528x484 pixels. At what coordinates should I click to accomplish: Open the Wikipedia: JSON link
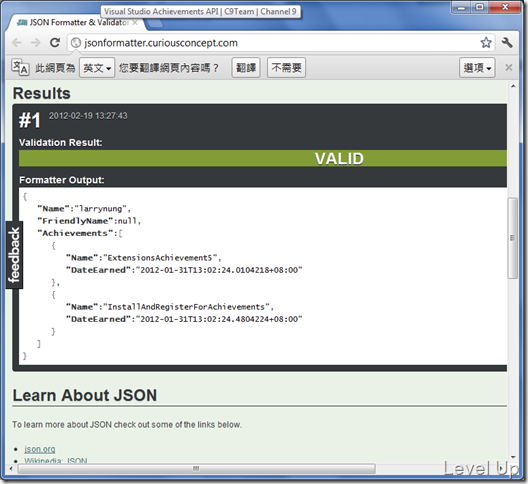56,460
